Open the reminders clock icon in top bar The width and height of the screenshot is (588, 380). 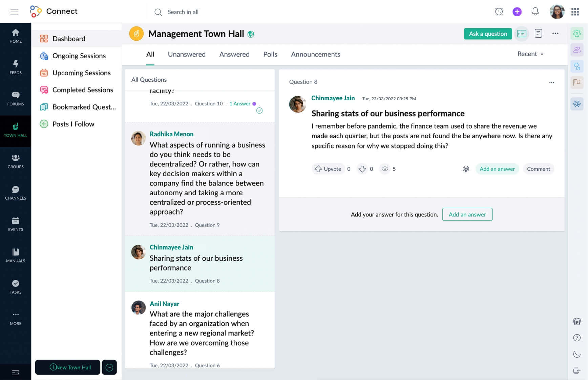[499, 12]
